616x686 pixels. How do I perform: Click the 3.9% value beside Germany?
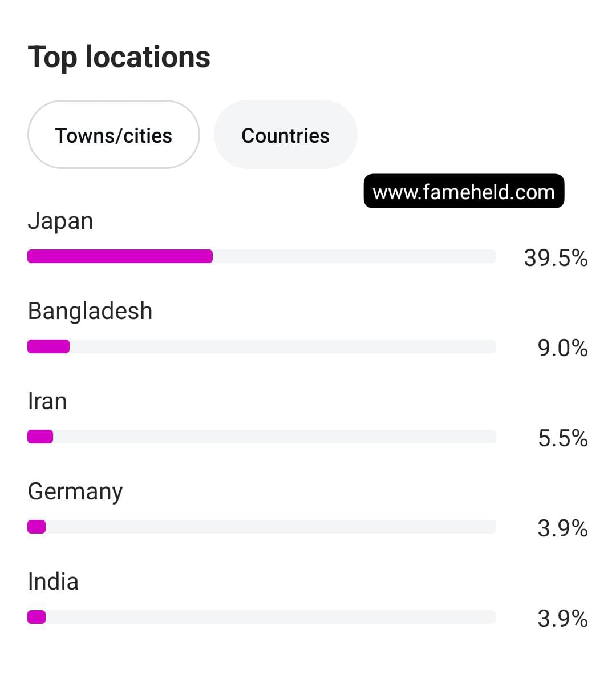(x=562, y=528)
